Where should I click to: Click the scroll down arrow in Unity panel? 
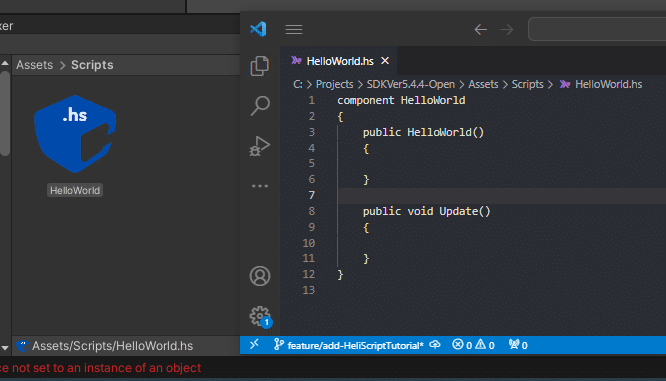(x=5, y=348)
